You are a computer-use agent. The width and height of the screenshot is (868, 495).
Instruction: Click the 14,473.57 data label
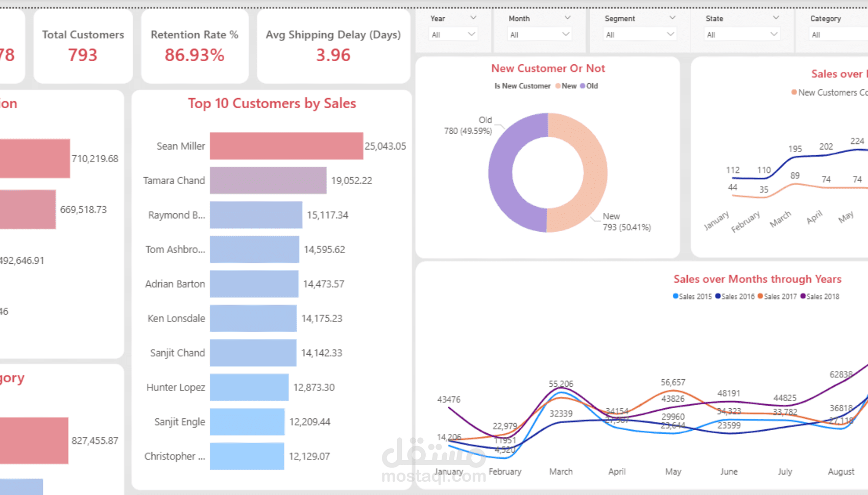(x=324, y=284)
